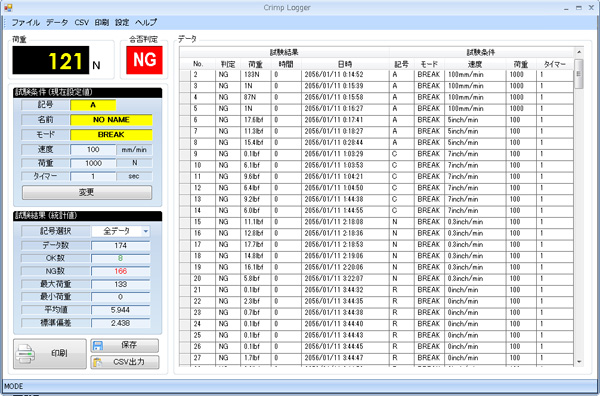This screenshot has width=600, height=396.
Task: Click the 最大荷重 value 133
Action: [x=121, y=284]
